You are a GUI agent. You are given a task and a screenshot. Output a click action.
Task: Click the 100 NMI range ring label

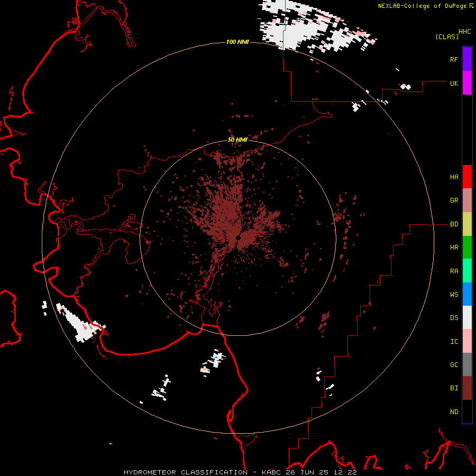tap(237, 42)
